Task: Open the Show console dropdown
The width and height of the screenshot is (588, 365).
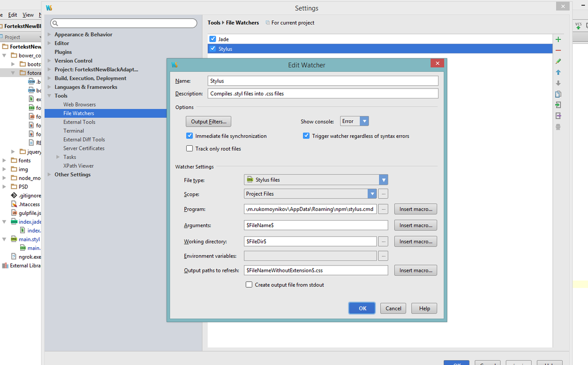Action: (364, 121)
